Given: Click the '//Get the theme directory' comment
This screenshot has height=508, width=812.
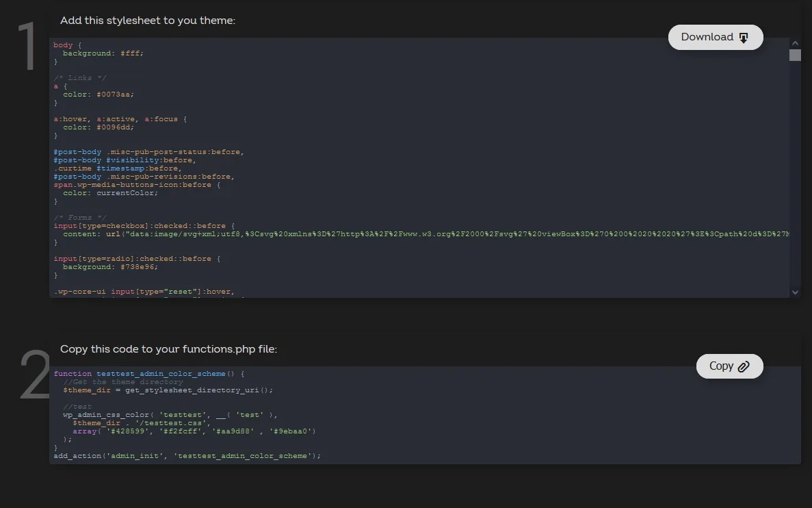Looking at the screenshot, I should click(122, 382).
